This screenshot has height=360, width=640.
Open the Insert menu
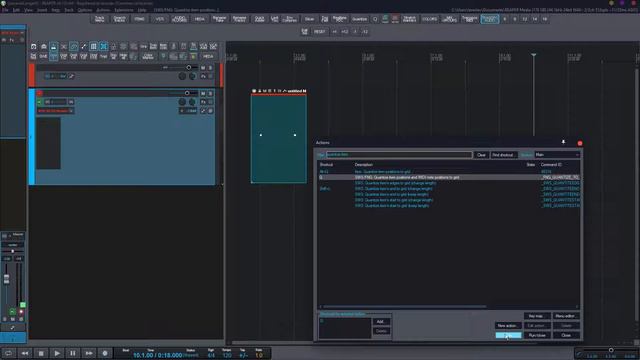coord(42,10)
